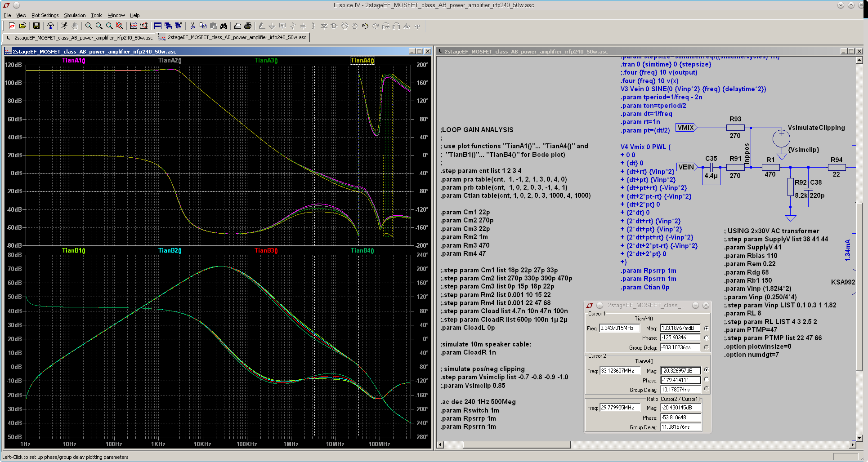Open the Tools menu
This screenshot has width=868, height=462.
97,15
